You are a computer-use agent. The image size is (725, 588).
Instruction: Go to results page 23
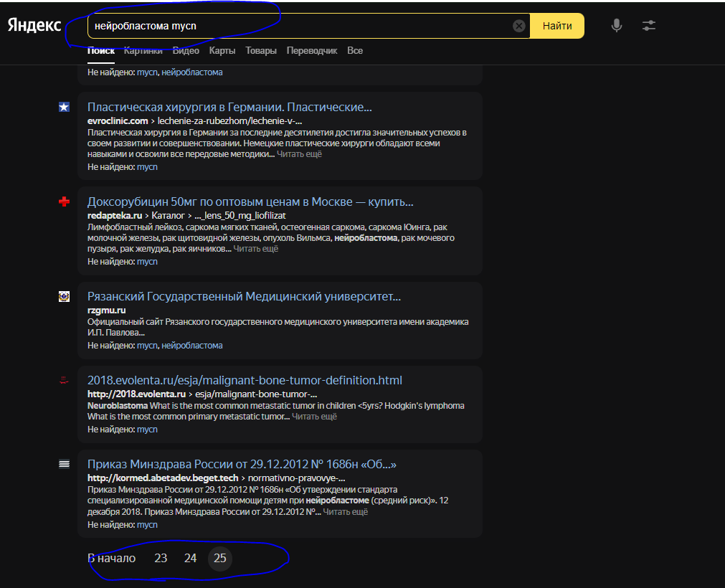click(x=161, y=559)
